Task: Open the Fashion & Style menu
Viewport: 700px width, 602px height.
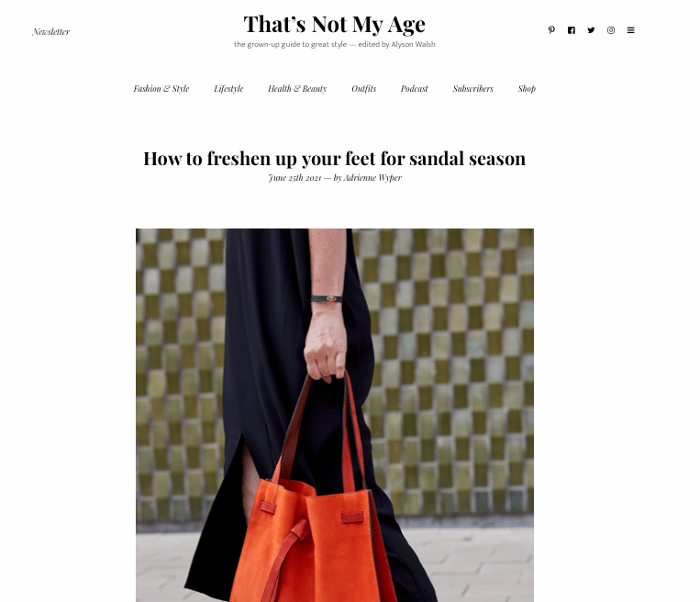Action: coord(161,88)
